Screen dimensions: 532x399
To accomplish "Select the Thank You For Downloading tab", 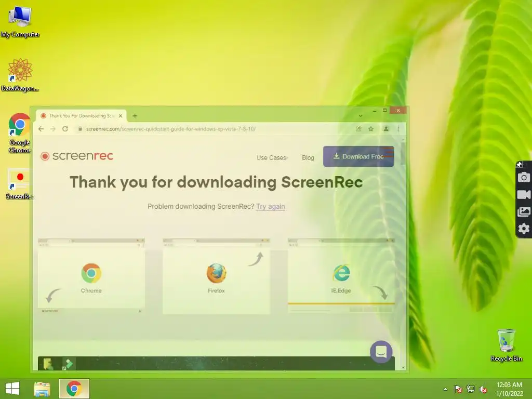I will tap(81, 116).
